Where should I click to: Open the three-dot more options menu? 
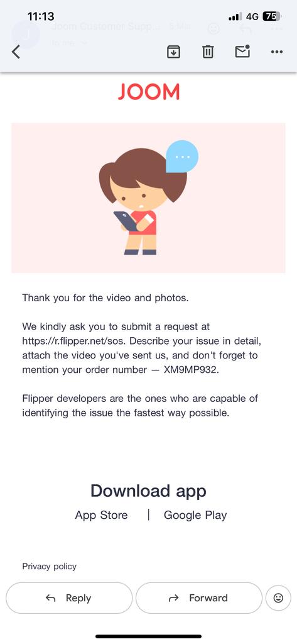[277, 52]
